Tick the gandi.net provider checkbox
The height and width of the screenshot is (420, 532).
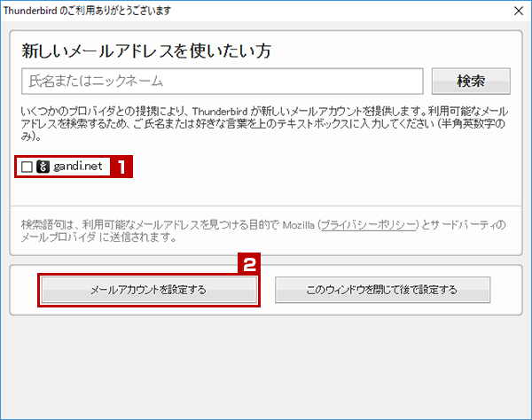tap(27, 167)
